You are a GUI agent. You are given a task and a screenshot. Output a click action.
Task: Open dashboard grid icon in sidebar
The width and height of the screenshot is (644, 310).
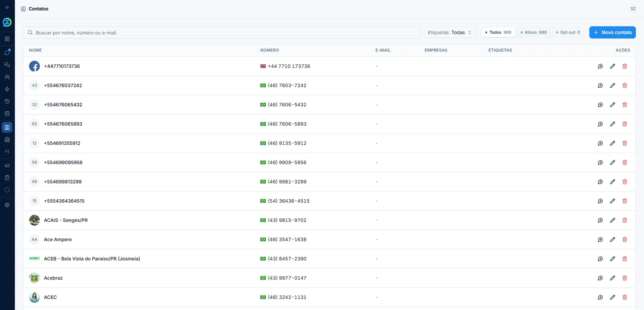coord(7,39)
